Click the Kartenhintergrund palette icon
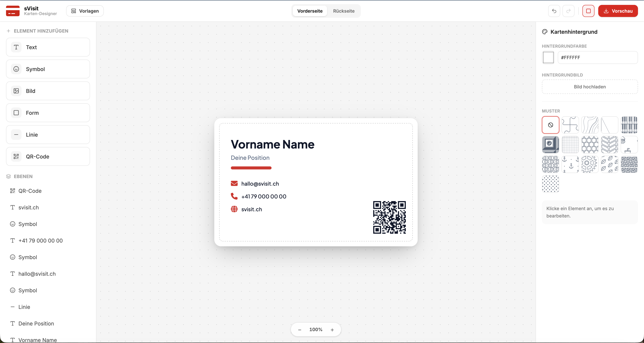This screenshot has height=343, width=644. pyautogui.click(x=545, y=32)
